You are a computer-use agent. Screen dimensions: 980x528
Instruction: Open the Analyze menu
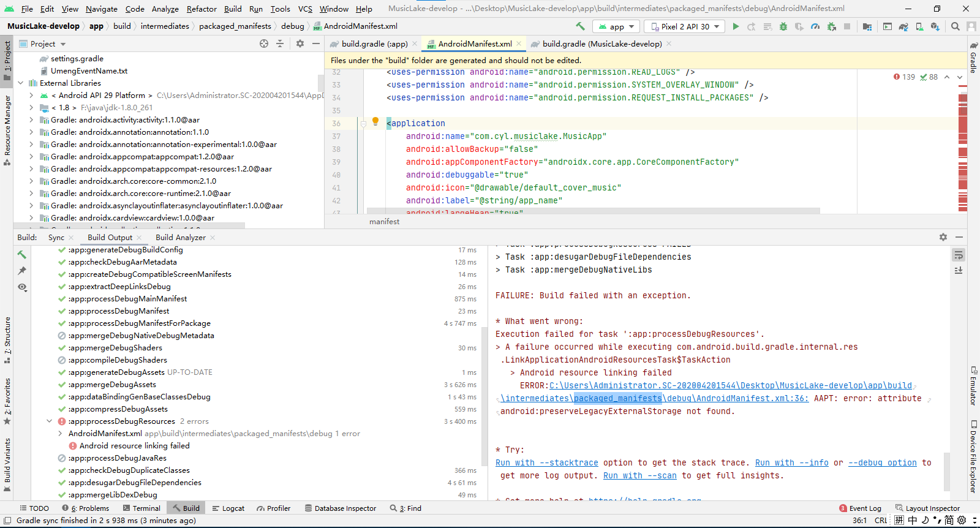coord(165,9)
